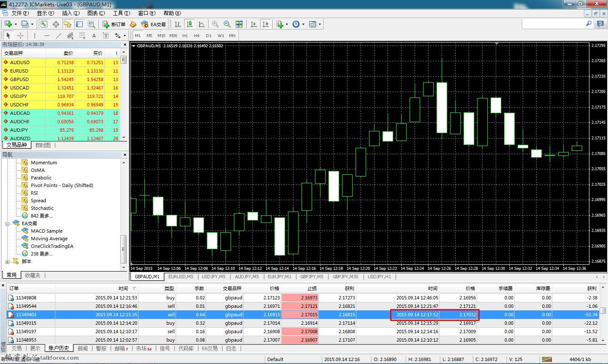Screen dimensions: 608x364
Task: Switch chart to candlesticks icon
Action: [190, 24]
